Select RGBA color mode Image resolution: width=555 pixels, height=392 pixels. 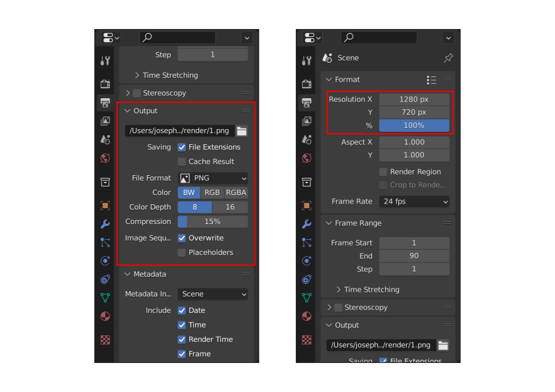click(x=236, y=193)
